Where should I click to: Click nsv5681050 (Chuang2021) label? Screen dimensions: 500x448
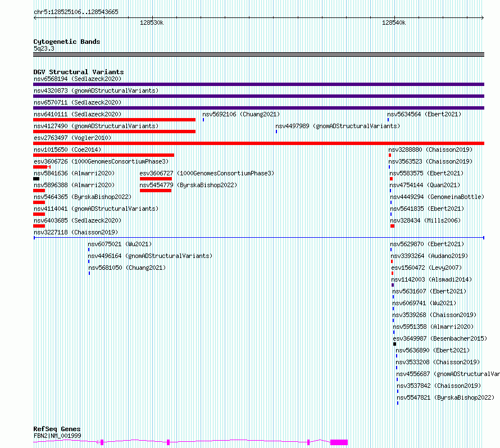click(127, 268)
